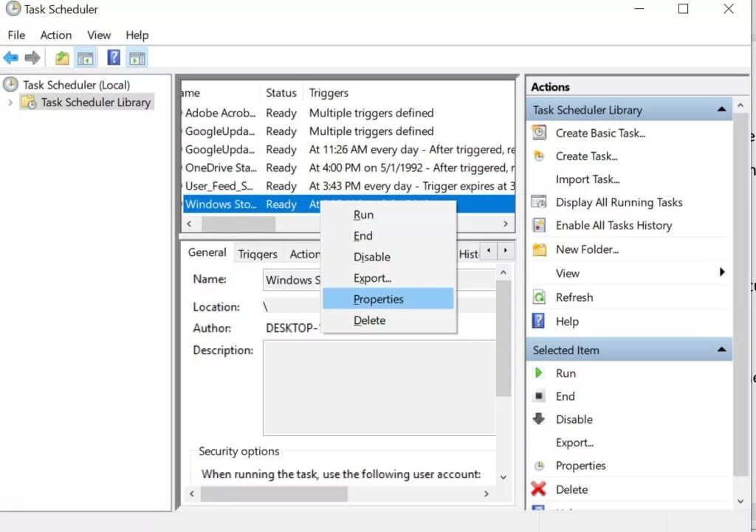Screen dimensions: 756x532
Task: Click the Refresh icon in Actions pane
Action: click(x=539, y=297)
